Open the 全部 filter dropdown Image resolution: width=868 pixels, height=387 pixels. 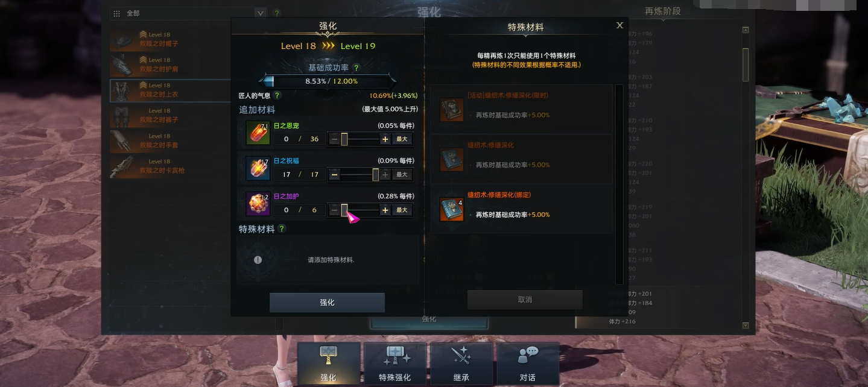[x=188, y=13]
